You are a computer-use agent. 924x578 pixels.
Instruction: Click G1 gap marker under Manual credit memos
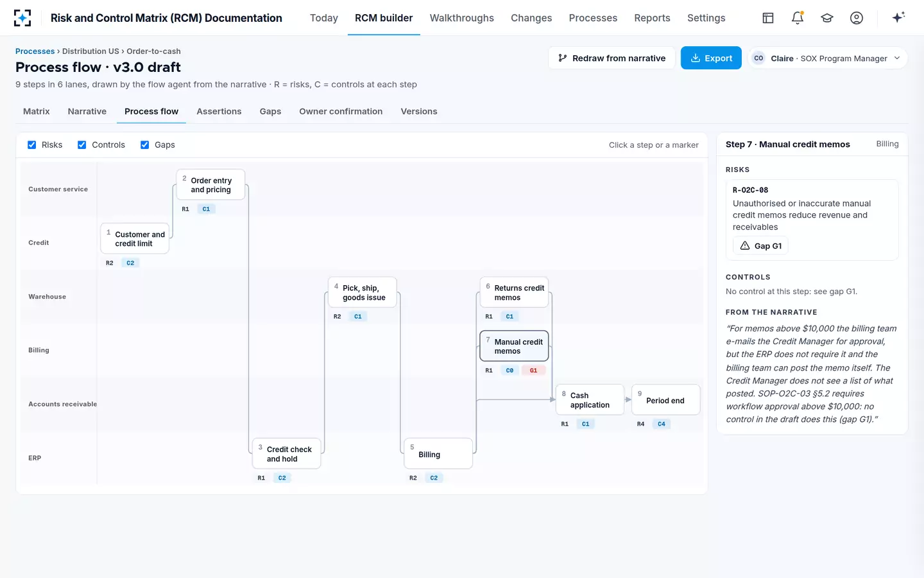[x=533, y=371]
